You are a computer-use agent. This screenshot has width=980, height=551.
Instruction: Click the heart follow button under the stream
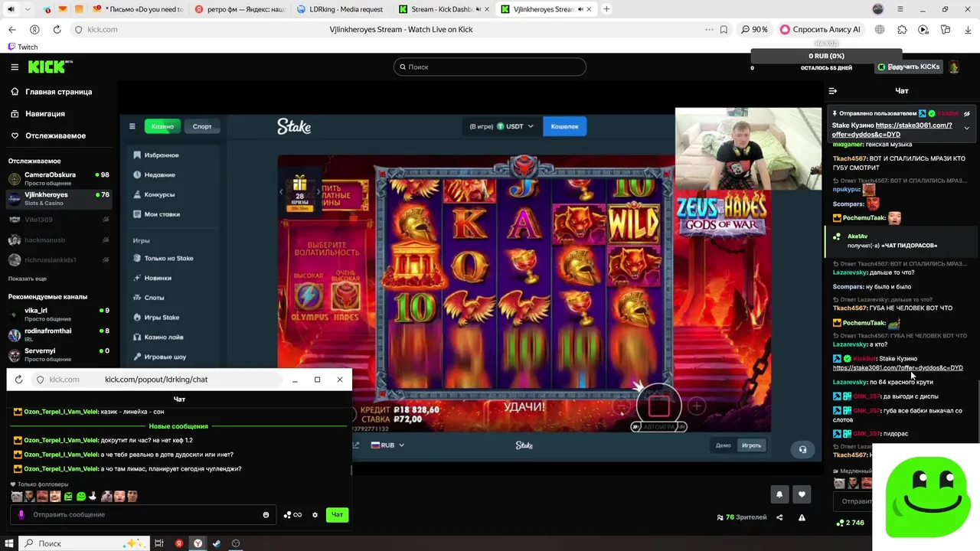802,494
